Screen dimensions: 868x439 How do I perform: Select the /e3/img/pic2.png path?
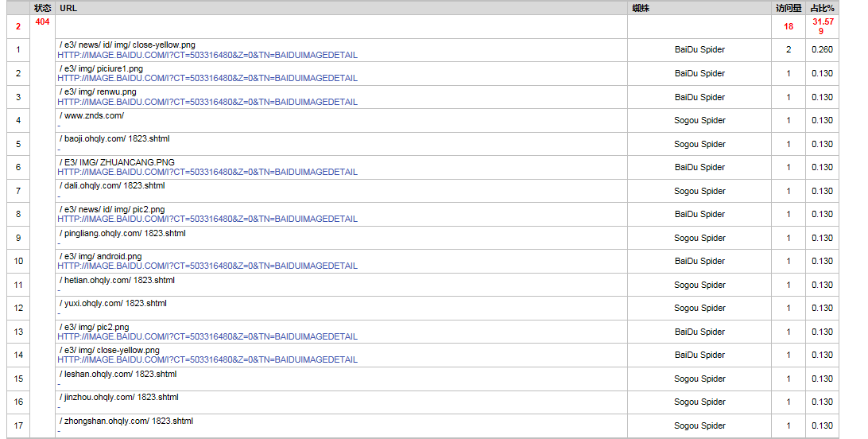(94, 327)
